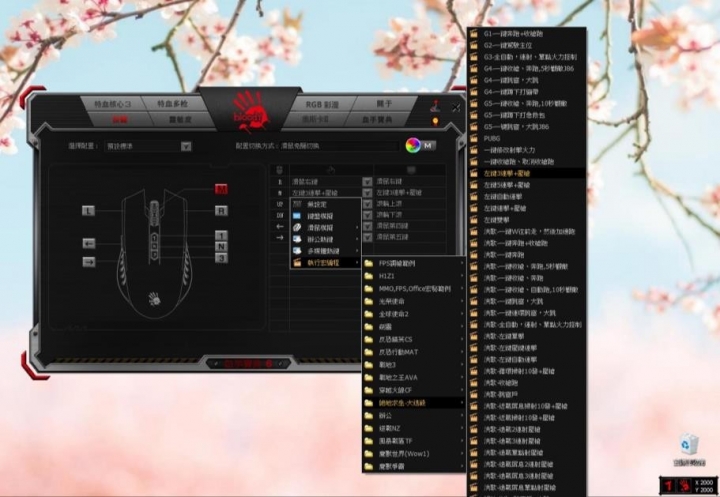Open the 戰地之王AVA folder
This screenshot has width=720, height=497.
click(414, 378)
